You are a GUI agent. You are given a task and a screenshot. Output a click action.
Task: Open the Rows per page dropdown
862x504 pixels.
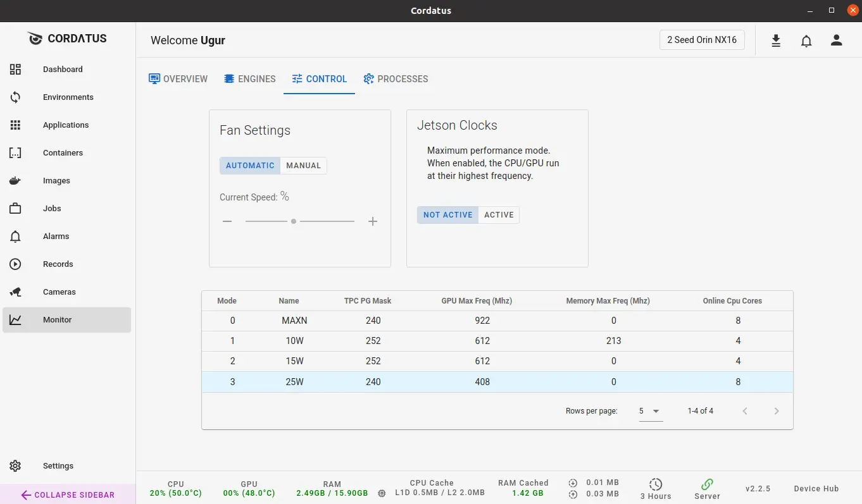649,411
